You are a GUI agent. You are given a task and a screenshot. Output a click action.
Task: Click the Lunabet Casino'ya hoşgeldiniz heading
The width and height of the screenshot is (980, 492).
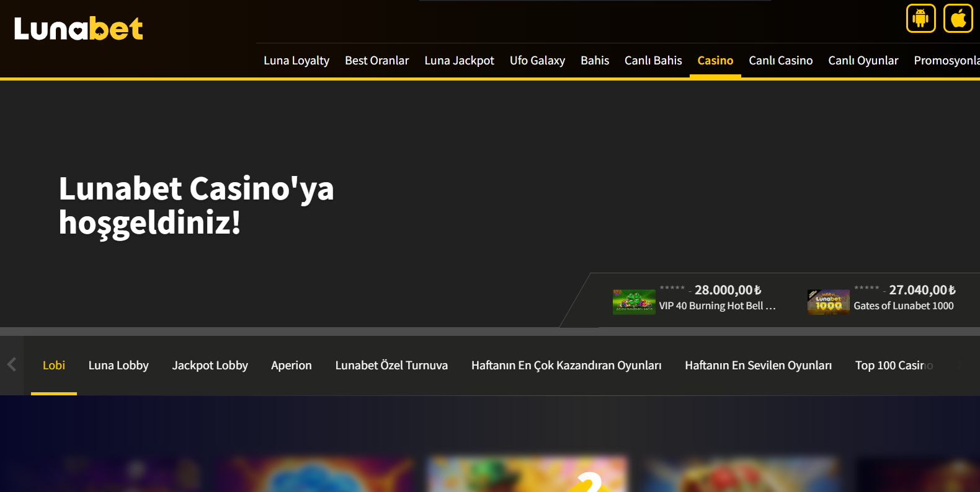(x=196, y=206)
